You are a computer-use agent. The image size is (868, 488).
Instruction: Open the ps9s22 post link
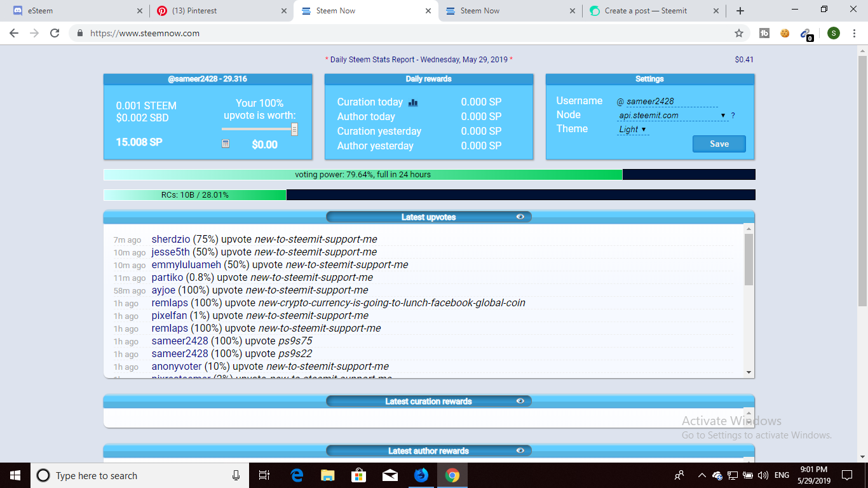295,354
